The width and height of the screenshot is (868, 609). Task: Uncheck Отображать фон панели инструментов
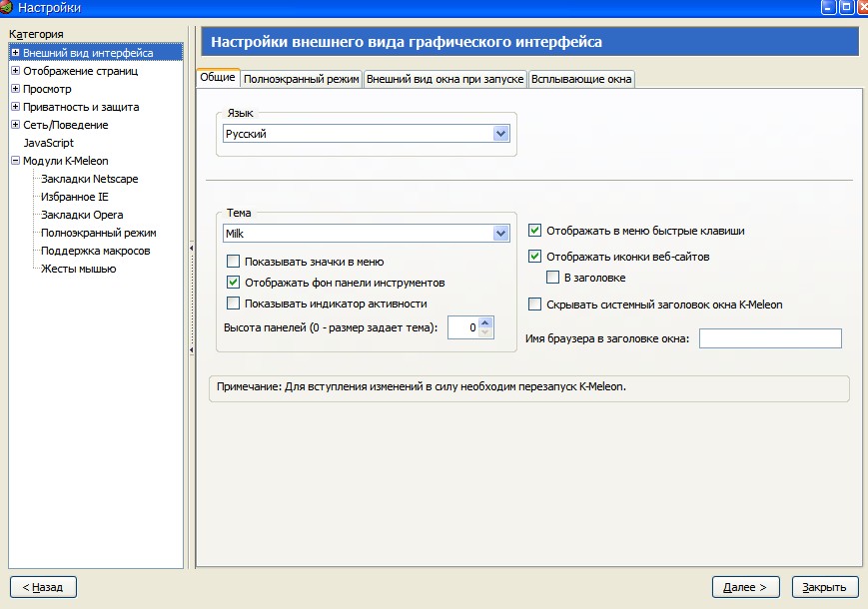pos(234,283)
